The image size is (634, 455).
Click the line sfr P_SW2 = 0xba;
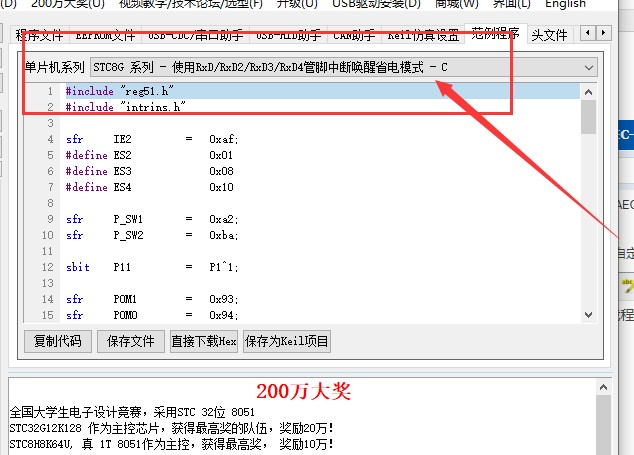(152, 235)
